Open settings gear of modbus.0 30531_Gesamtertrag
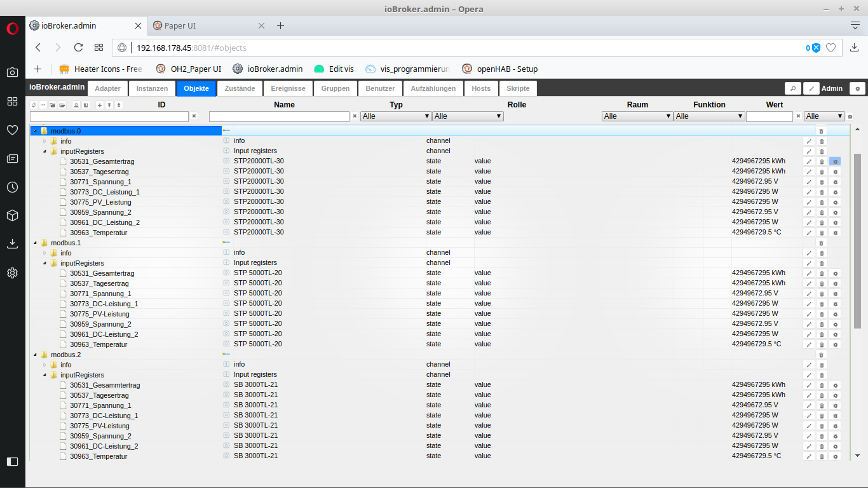 point(835,161)
